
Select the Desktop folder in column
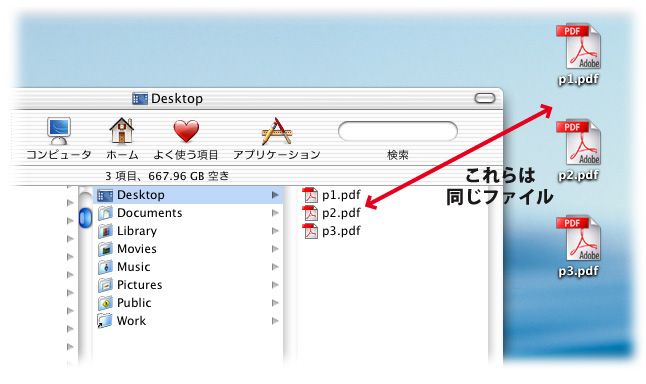[188, 195]
